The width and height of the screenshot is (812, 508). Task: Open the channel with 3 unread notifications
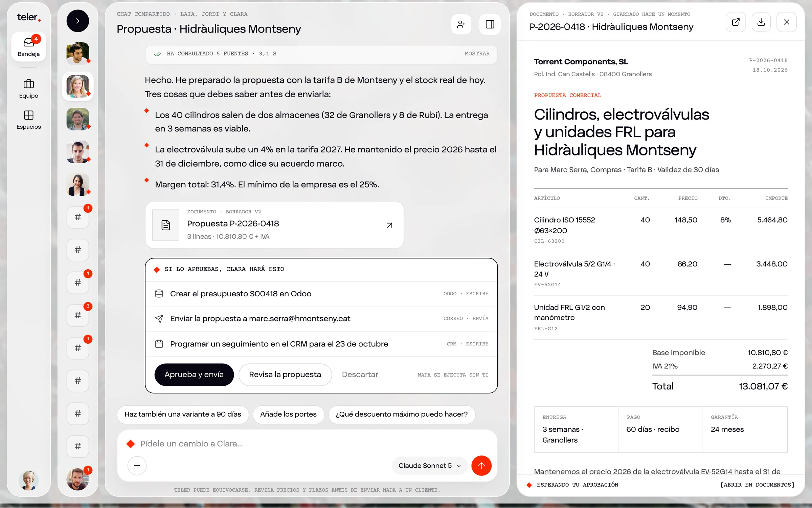click(x=78, y=315)
